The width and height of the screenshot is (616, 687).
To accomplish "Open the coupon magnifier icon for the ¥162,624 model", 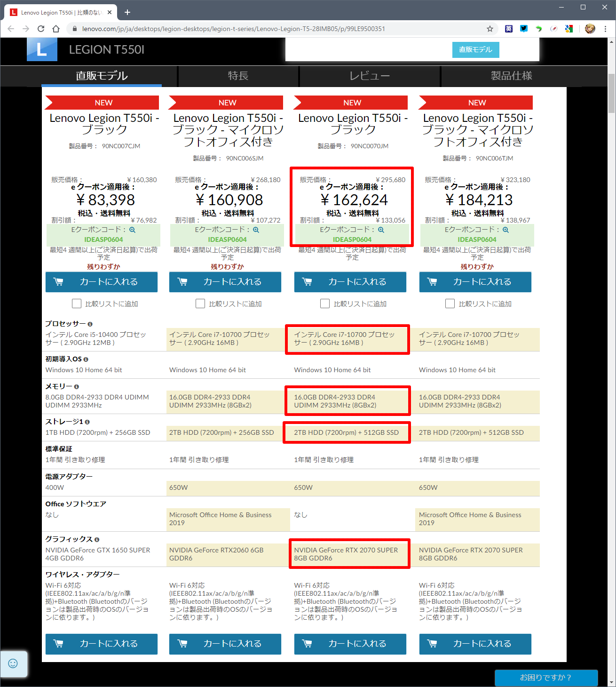I will click(x=381, y=230).
